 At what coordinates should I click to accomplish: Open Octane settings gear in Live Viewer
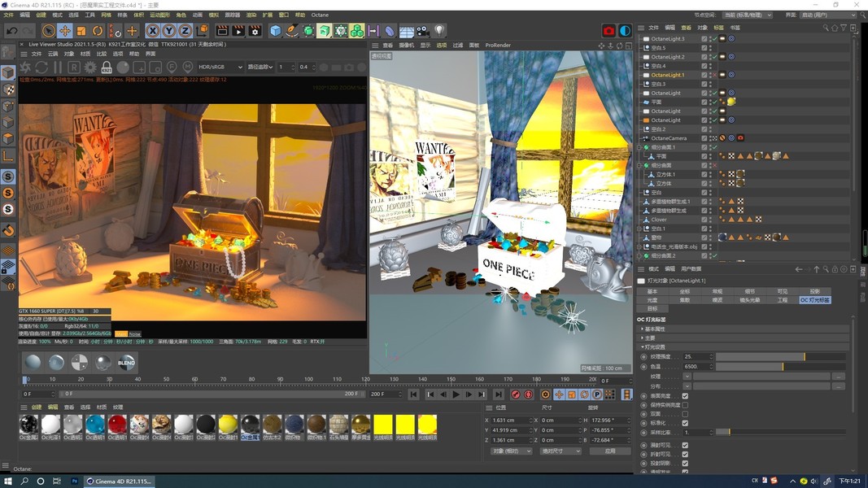coord(90,67)
